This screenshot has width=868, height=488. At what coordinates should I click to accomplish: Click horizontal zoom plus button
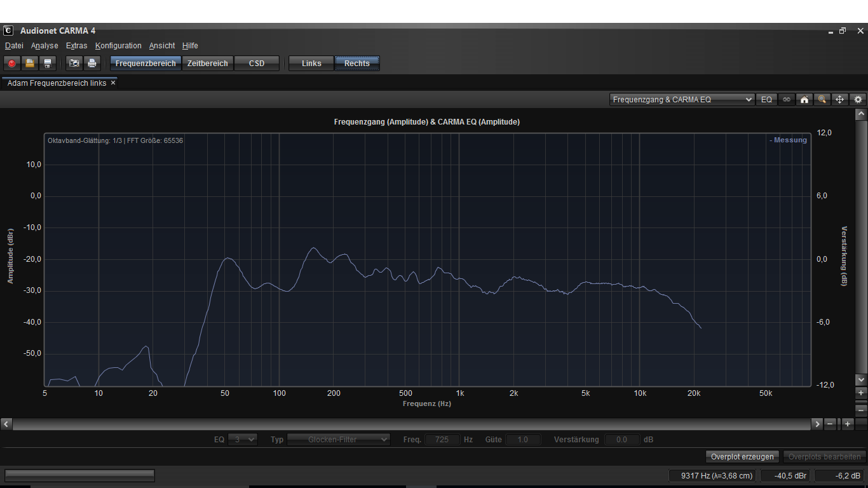tap(848, 423)
